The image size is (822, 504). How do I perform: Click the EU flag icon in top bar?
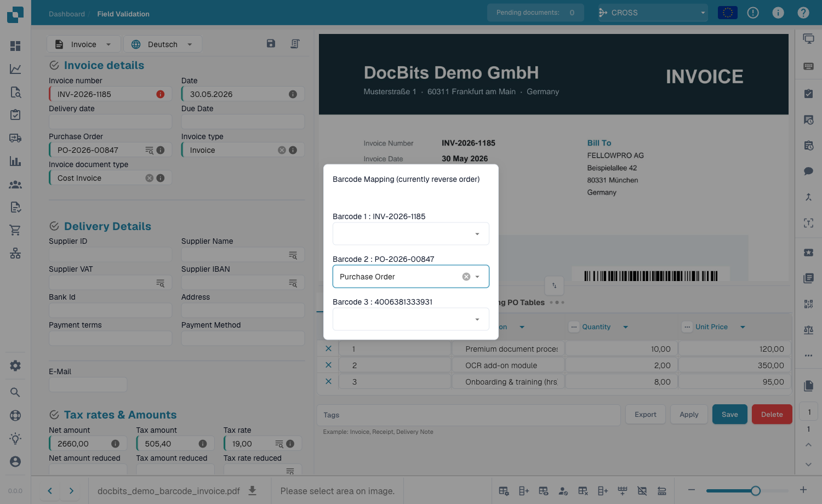727,13
